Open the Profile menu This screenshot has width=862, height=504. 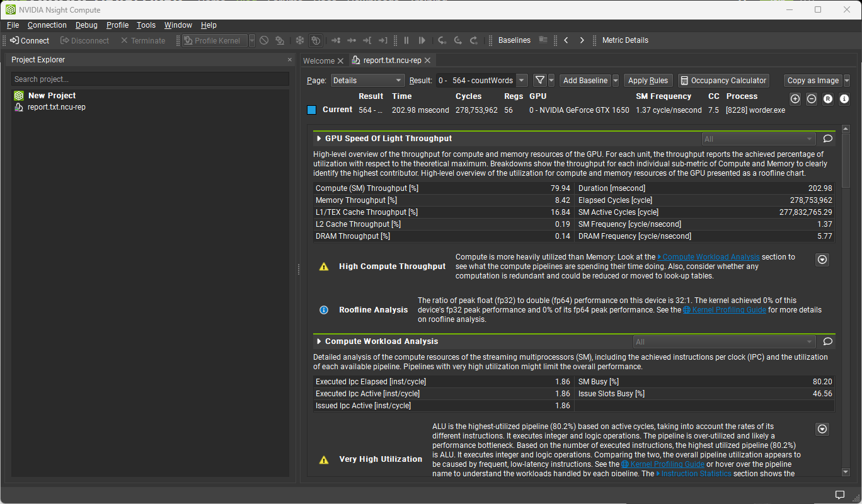(x=117, y=25)
